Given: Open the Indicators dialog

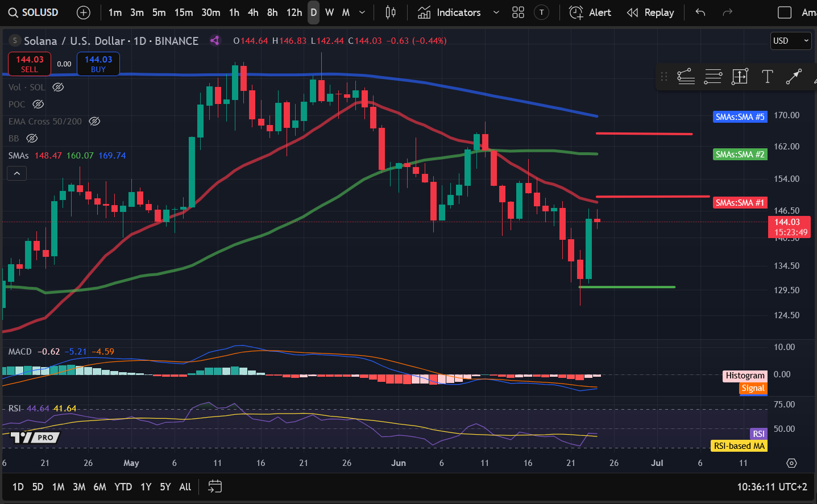Looking at the screenshot, I should (449, 13).
